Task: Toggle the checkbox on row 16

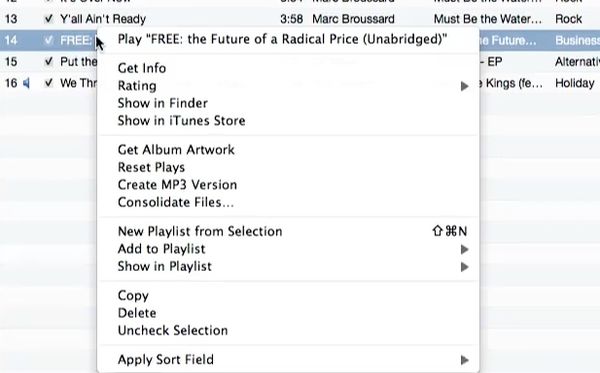Action: coord(49,83)
